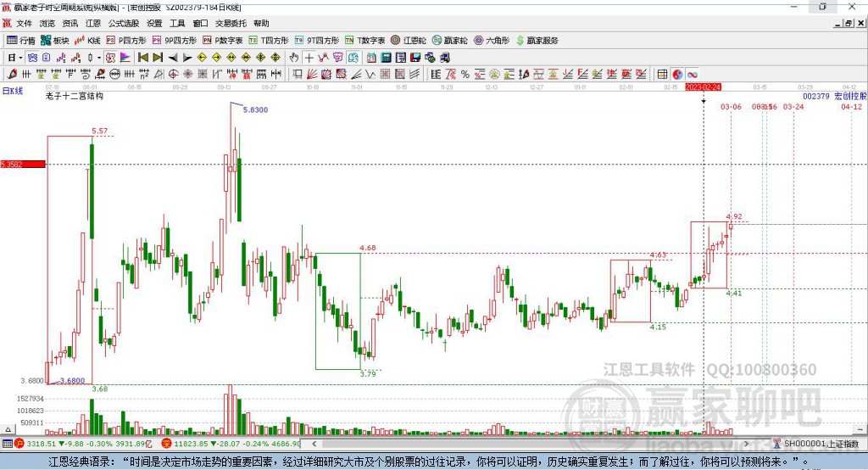Collapse volume panel with up-arrow button
The height and width of the screenshot is (470, 868).
[x=8, y=429]
